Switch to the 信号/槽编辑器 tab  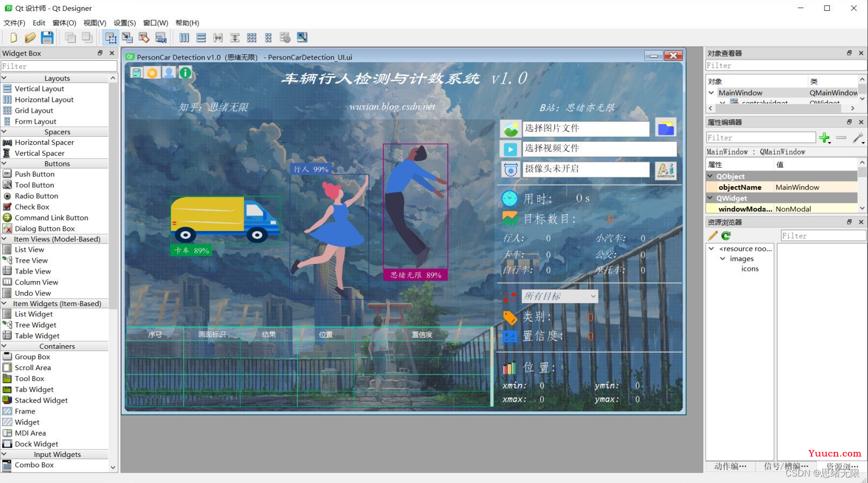click(786, 466)
